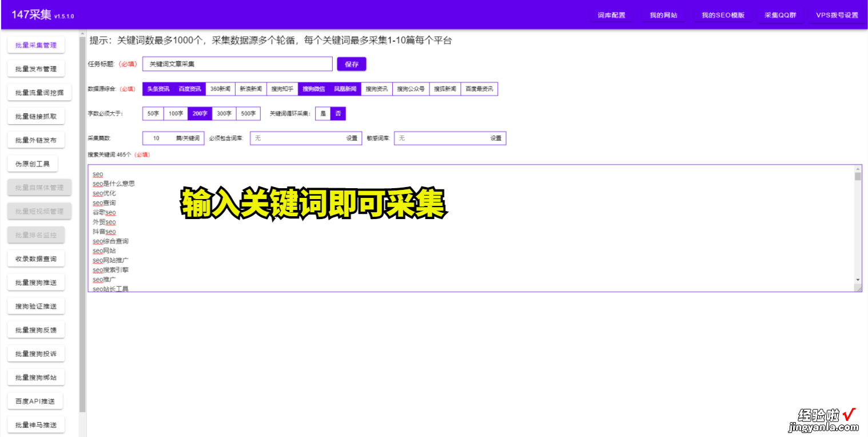868x437 pixels.
Task: Open 批量发布管理 in the sidebar
Action: (36, 69)
